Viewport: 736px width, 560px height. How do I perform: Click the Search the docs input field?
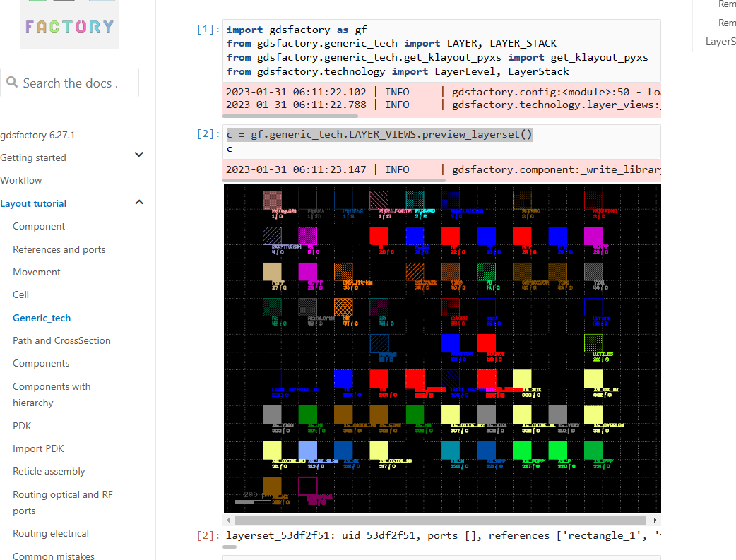pos(69,83)
